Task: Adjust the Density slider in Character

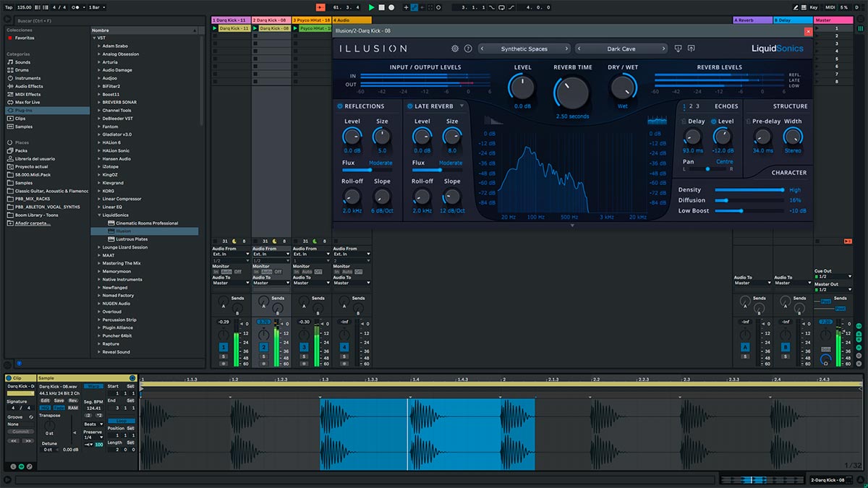Action: tap(749, 190)
